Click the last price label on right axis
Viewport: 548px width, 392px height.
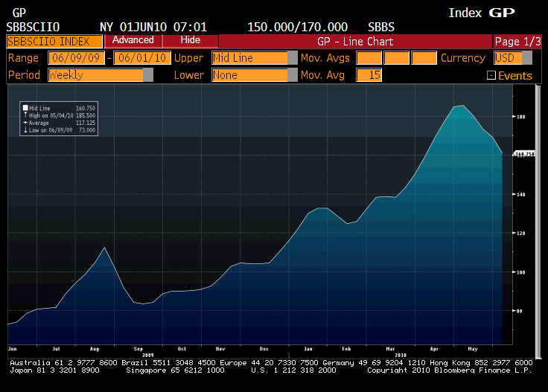[524, 154]
